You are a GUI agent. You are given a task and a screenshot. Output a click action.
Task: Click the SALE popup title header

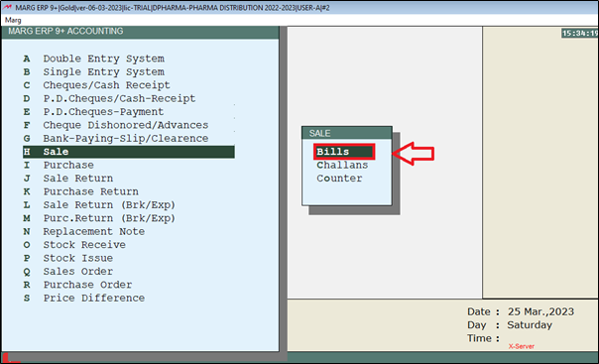[347, 133]
